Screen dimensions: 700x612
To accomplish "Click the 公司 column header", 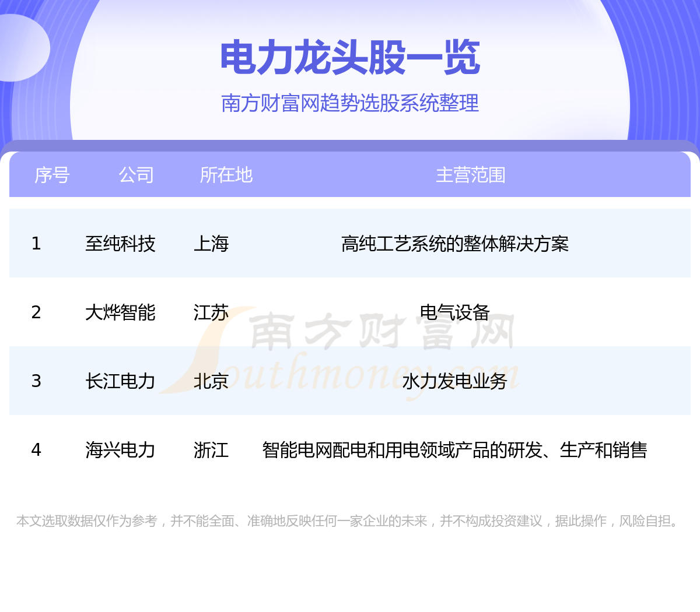I will (x=136, y=175).
